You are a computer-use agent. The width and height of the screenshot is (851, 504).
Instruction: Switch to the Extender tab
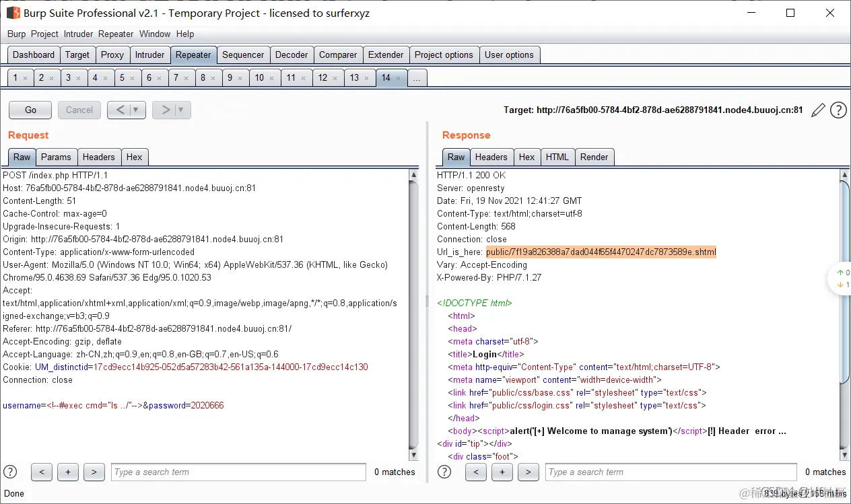point(386,55)
